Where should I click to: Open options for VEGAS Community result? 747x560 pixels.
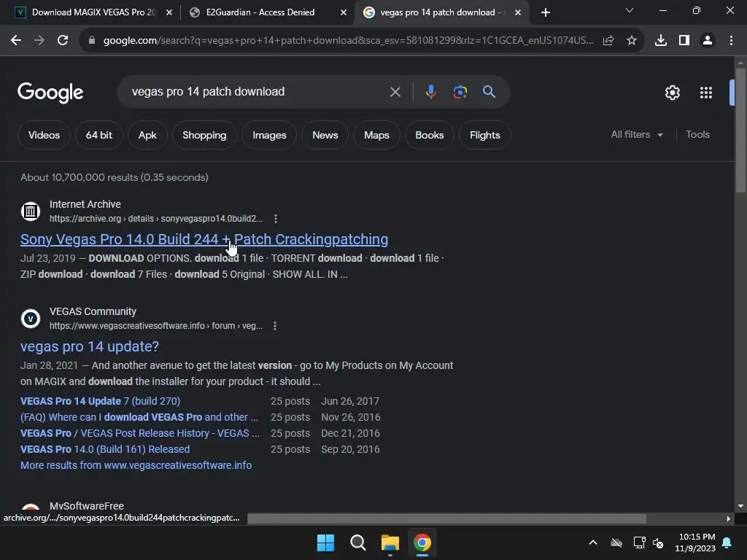click(275, 326)
